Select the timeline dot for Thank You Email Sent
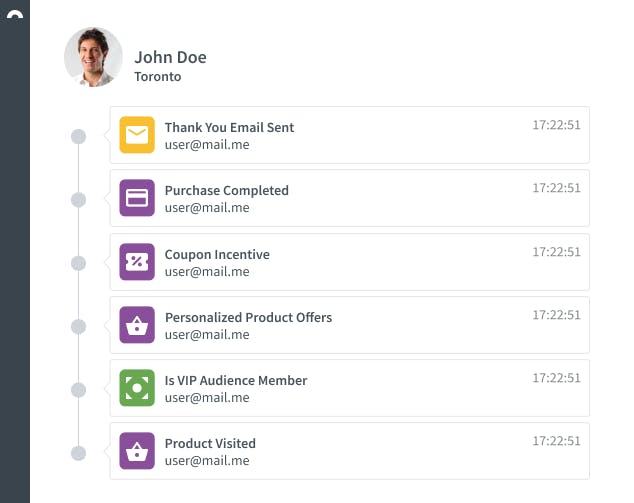634x503 pixels. (79, 137)
